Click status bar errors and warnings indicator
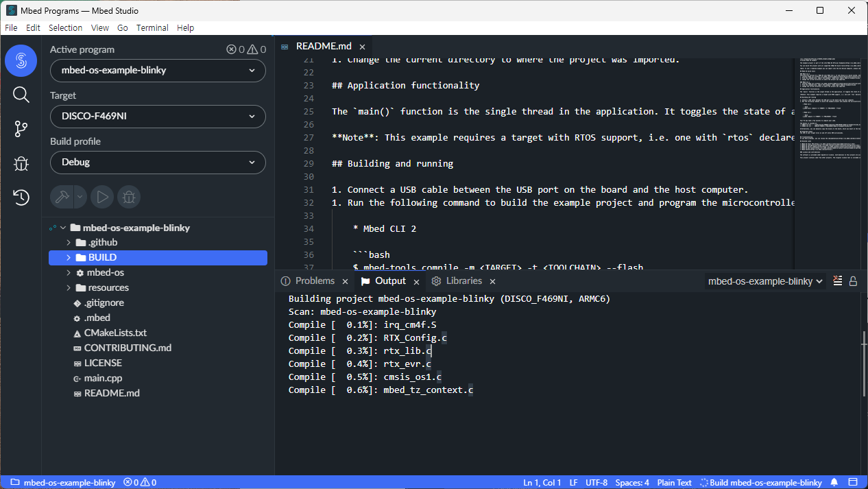Viewport: 868px width, 489px height. (x=139, y=483)
